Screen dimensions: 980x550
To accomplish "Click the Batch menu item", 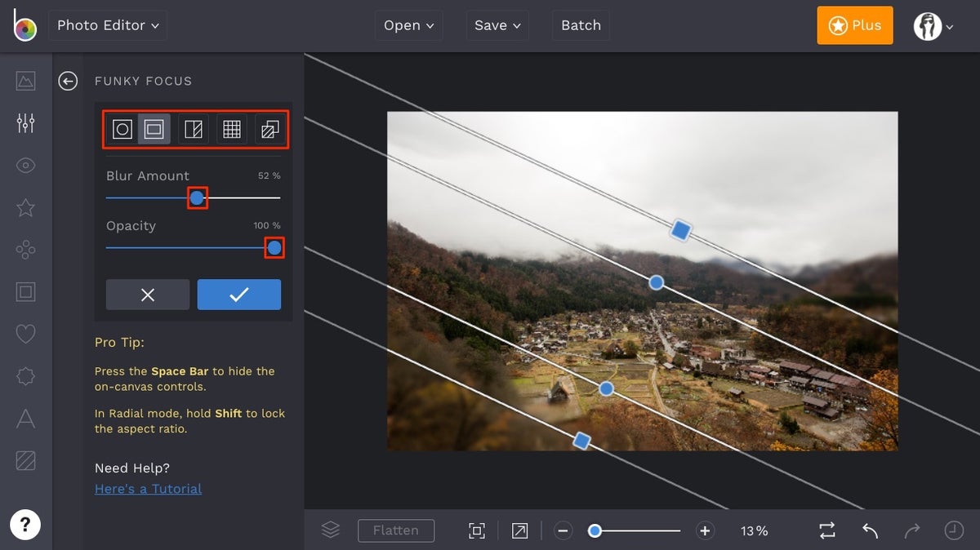I will point(581,25).
